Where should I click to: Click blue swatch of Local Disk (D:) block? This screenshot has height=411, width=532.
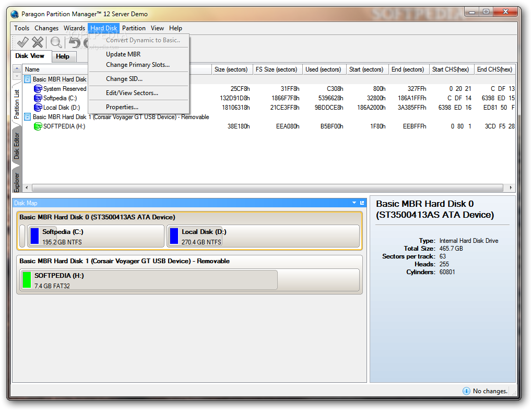pyautogui.click(x=174, y=236)
